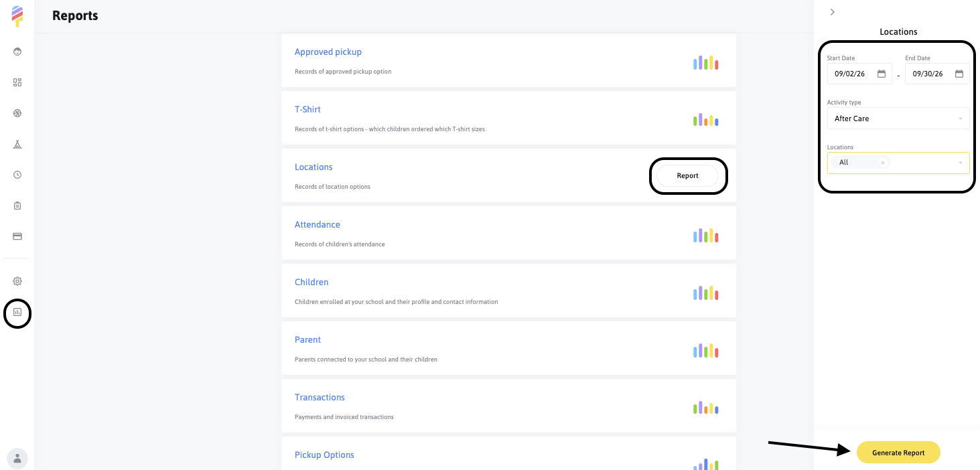Viewport: 980px width, 470px height.
Task: Open the children face icon in sidebar
Action: [17, 52]
